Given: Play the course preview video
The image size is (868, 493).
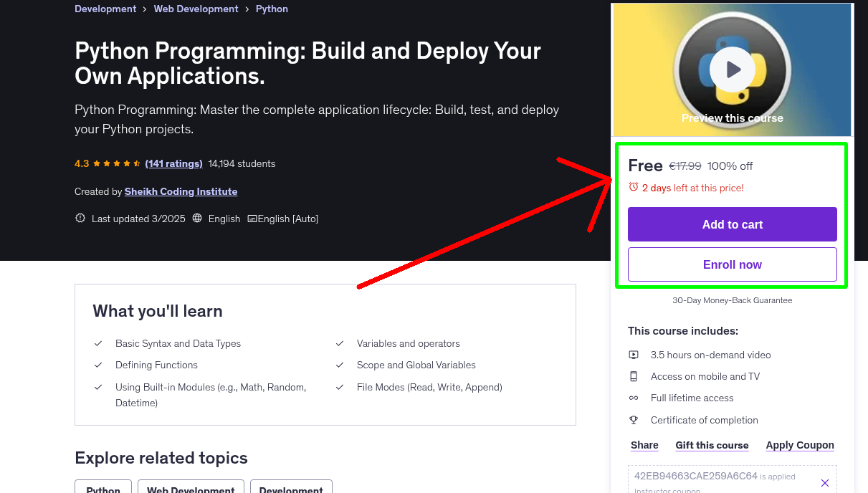Looking at the screenshot, I should click(732, 69).
